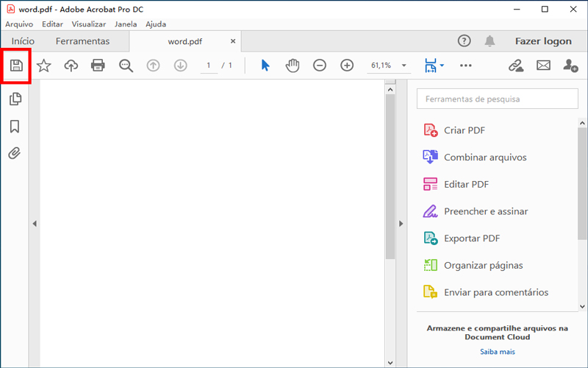This screenshot has height=368, width=588.
Task: Click tools pane scrollbar down arrow
Action: click(582, 306)
